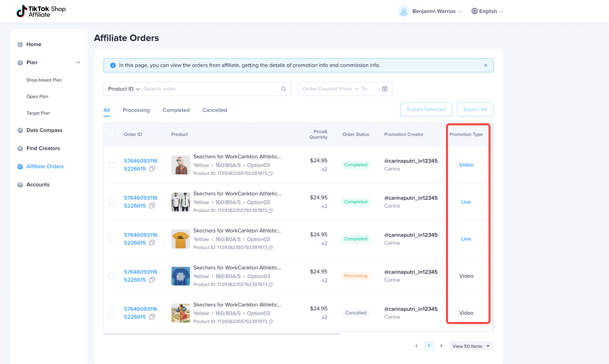
Task: Go to the next page arrow
Action: tap(441, 346)
